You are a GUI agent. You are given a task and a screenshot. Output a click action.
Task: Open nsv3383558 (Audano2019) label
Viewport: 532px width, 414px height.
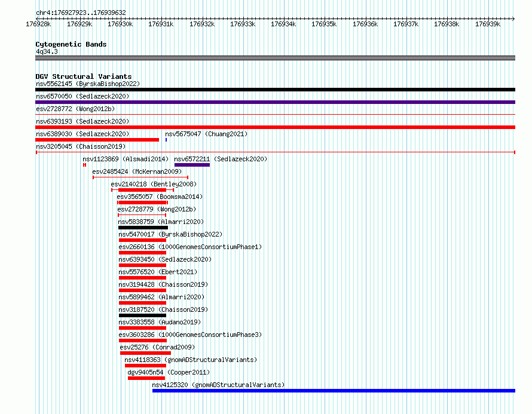160,322
